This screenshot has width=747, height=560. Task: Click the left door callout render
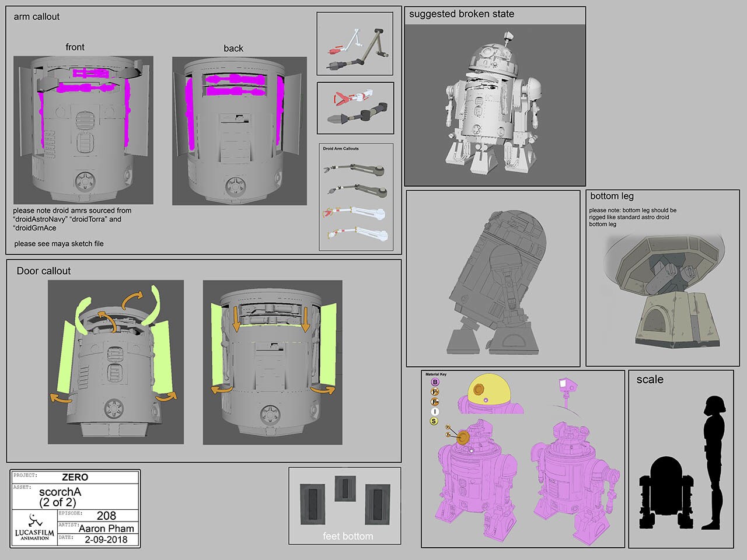click(116, 362)
